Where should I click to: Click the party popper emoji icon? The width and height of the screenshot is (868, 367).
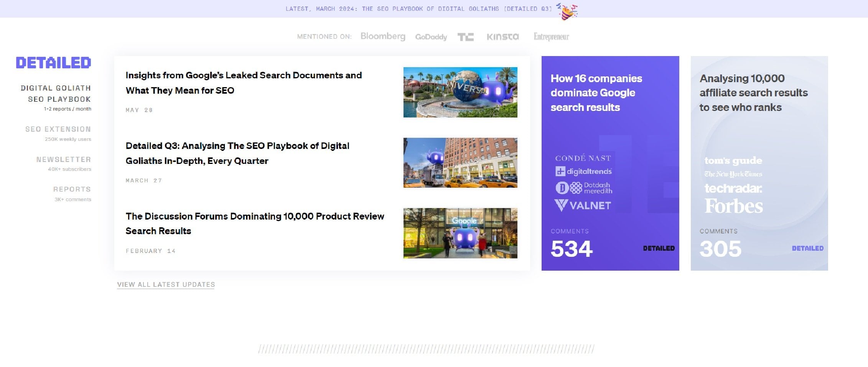tap(567, 11)
